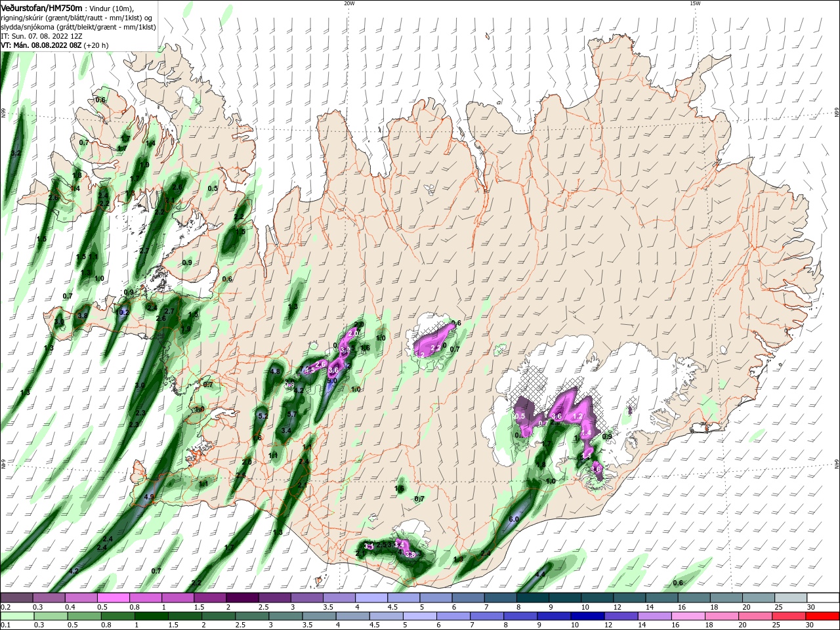
Task: Pick the darkest green 1–1.5 swatch in lower legend row
Action: coord(150,616)
